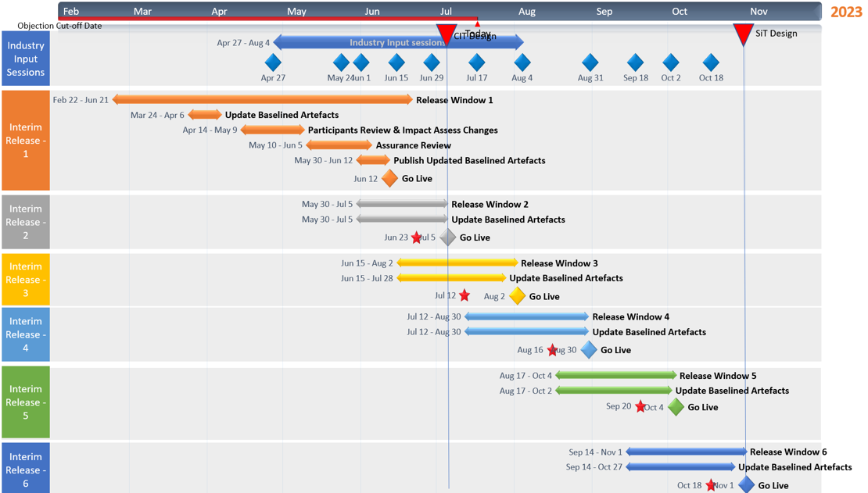
Task: Click the yellow Go Live diamond Aug 2
Action: tap(517, 296)
